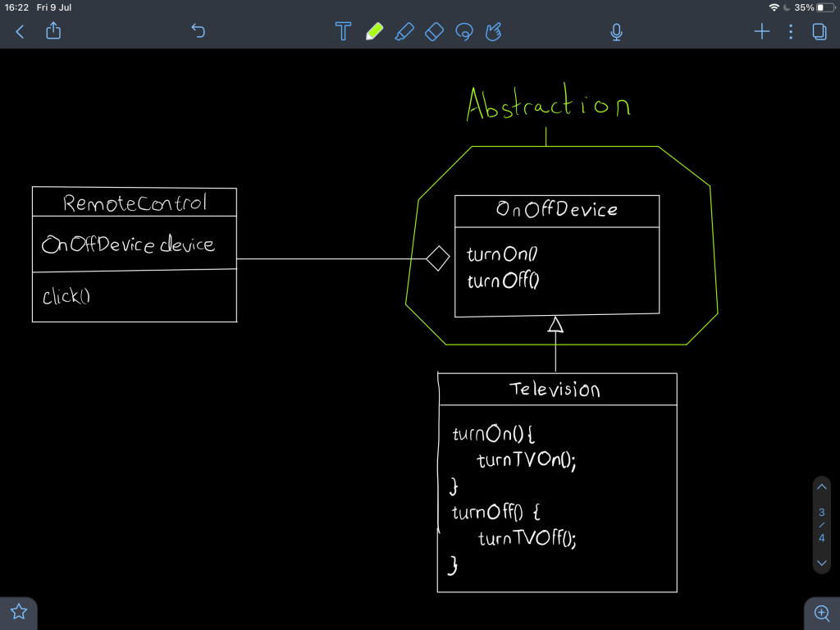Select the green pen tool

374,32
